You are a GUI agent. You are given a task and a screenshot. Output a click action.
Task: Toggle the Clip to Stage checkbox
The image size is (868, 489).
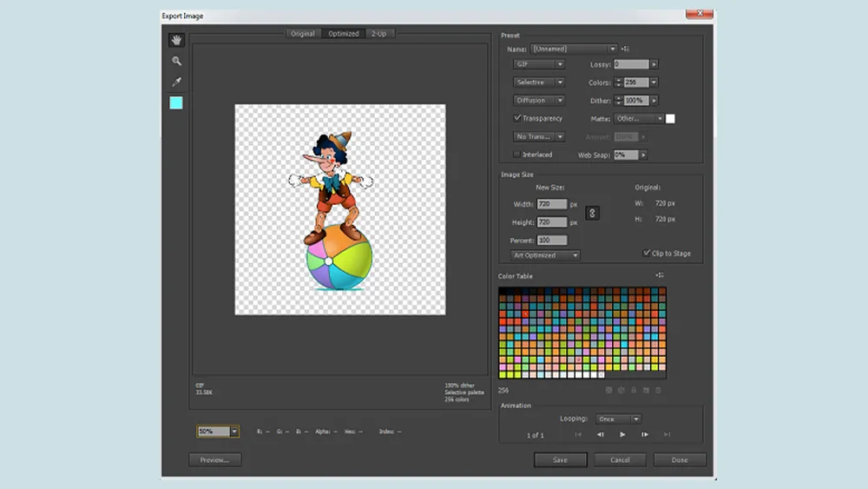[x=646, y=253]
